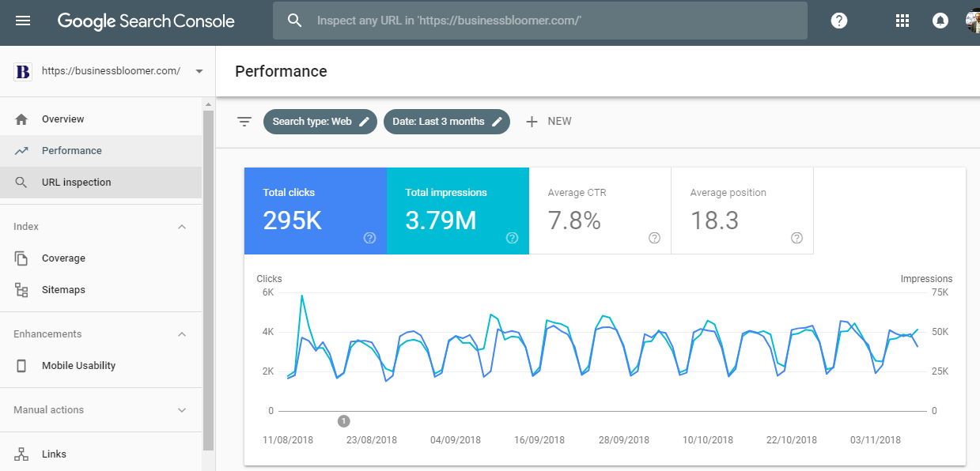Click the Coverage pages icon
The height and width of the screenshot is (471, 980).
pyautogui.click(x=21, y=258)
